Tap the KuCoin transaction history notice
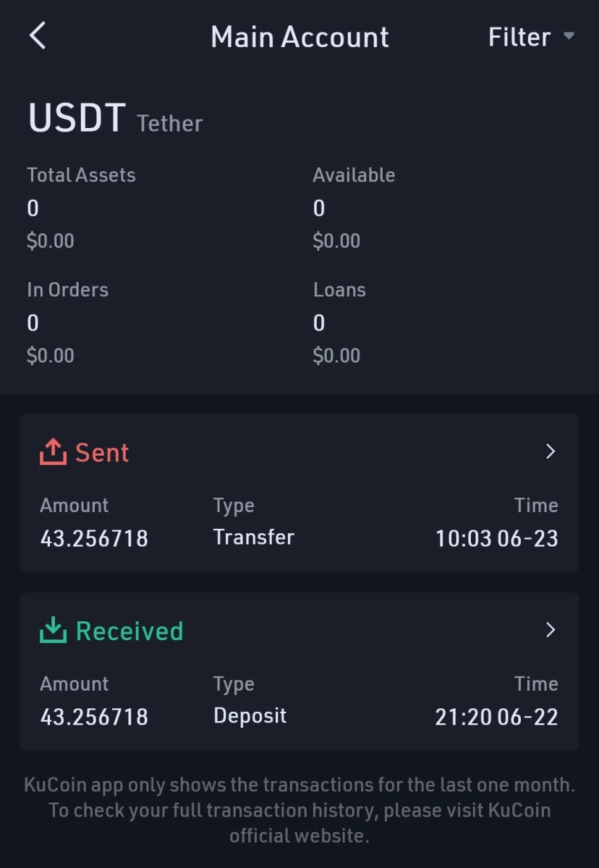 299,810
